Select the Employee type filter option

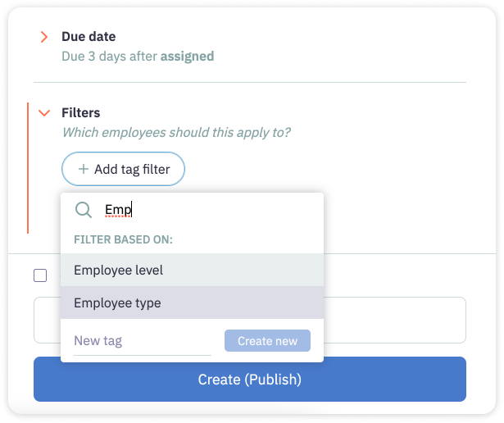pyautogui.click(x=192, y=302)
